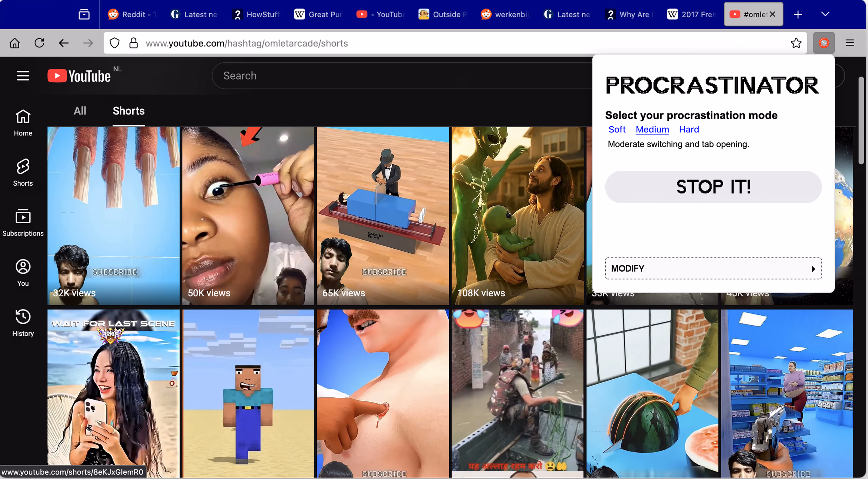The width and height of the screenshot is (868, 479).
Task: Click the YouTube hamburger guide menu
Action: [23, 76]
